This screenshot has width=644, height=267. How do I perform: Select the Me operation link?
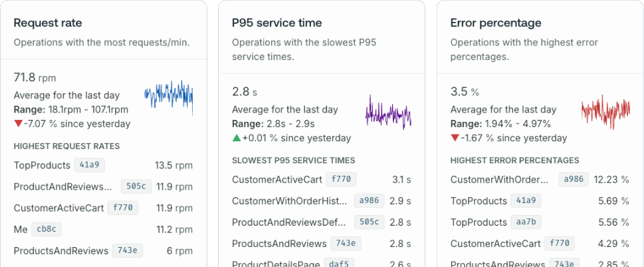[21, 229]
